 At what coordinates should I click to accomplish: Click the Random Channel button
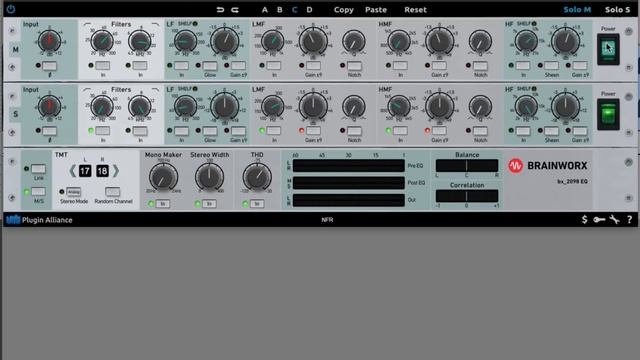[113, 191]
